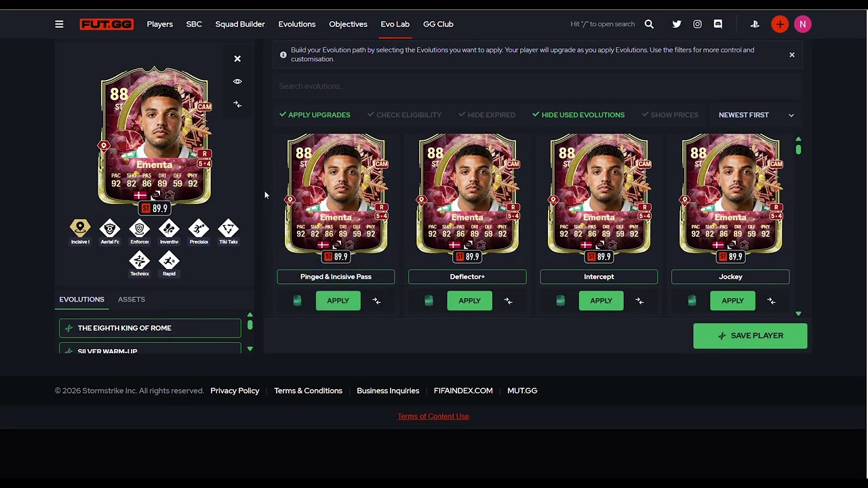The width and height of the screenshot is (868, 488).
Task: Switch to Evolutions tab
Action: tap(81, 300)
